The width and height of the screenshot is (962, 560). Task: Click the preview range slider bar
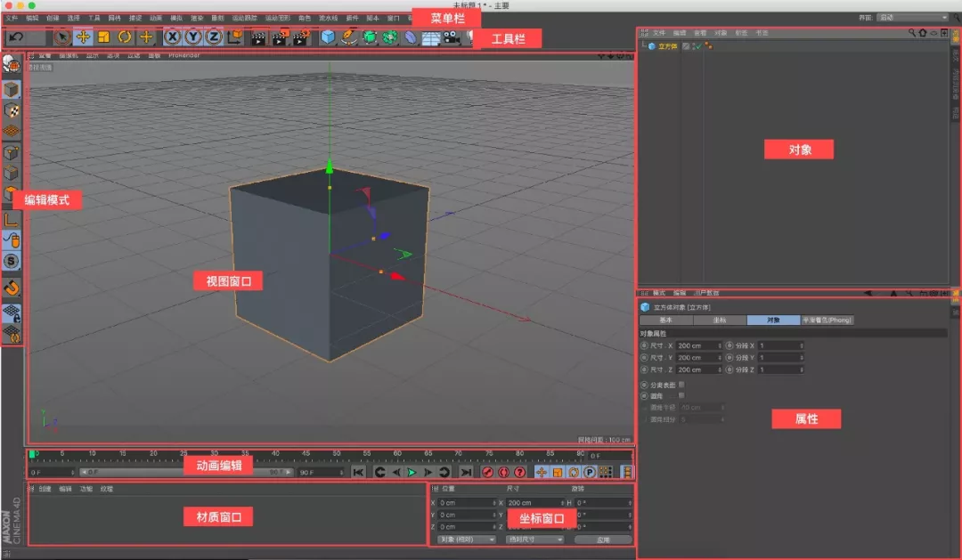tap(186, 472)
